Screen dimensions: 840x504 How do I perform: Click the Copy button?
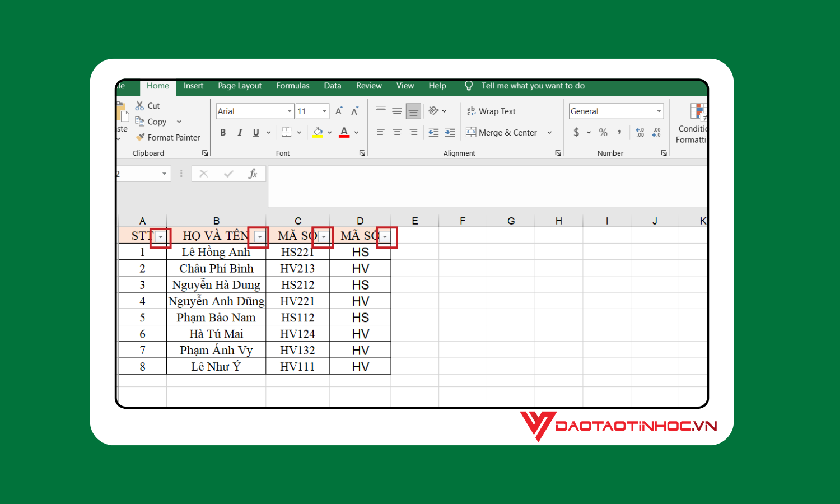click(151, 122)
